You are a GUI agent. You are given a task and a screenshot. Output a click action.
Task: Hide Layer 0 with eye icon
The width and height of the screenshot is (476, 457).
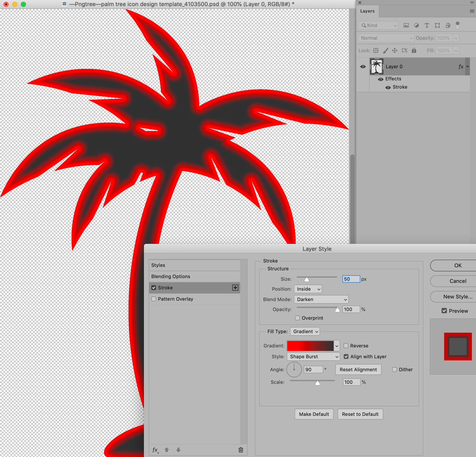[x=363, y=66]
